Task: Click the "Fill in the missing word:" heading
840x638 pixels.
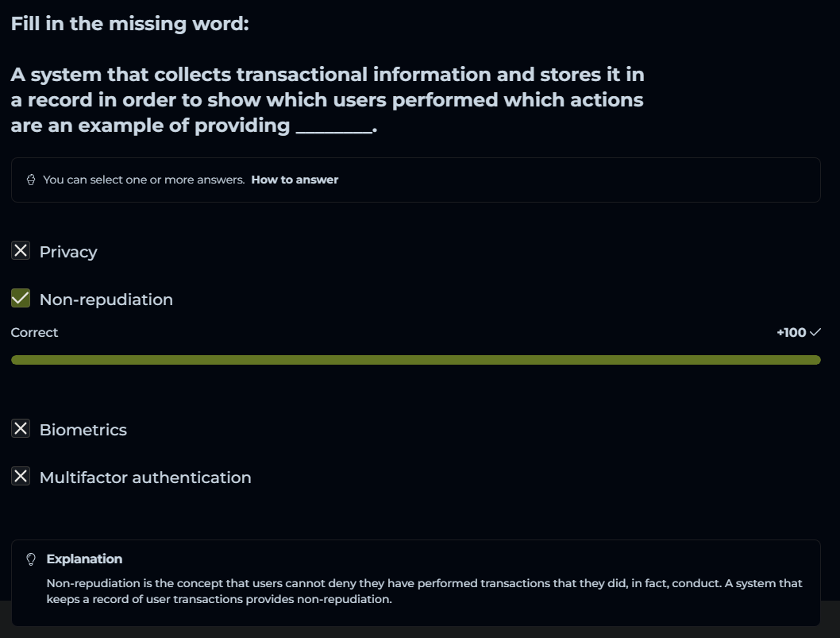Action: point(129,24)
